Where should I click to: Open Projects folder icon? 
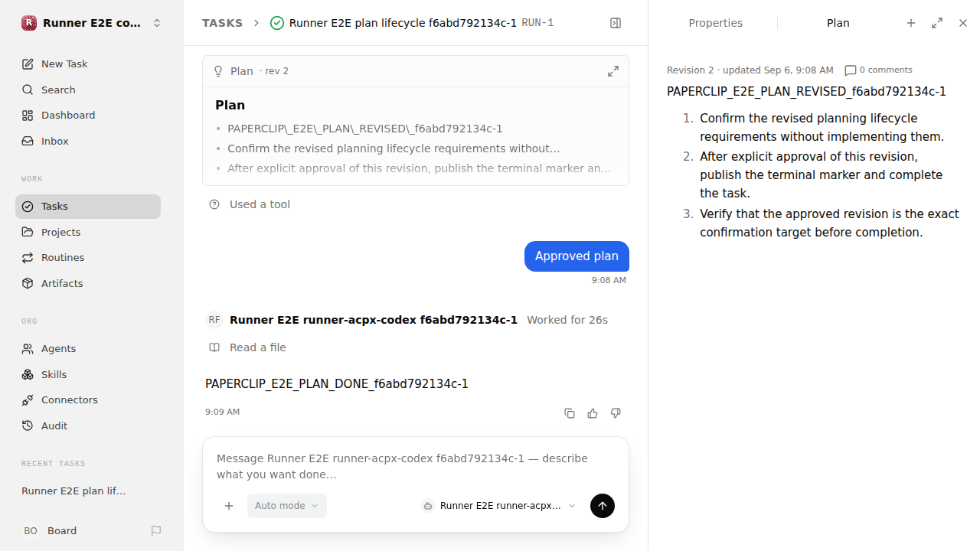pos(28,232)
